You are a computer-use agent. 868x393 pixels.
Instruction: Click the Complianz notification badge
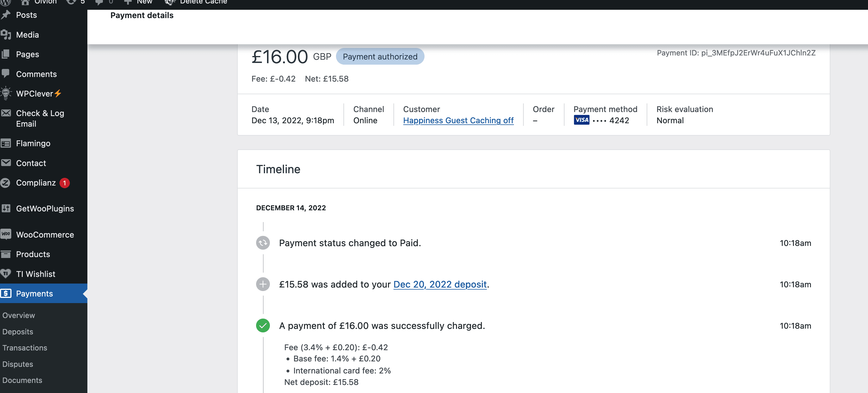[65, 182]
